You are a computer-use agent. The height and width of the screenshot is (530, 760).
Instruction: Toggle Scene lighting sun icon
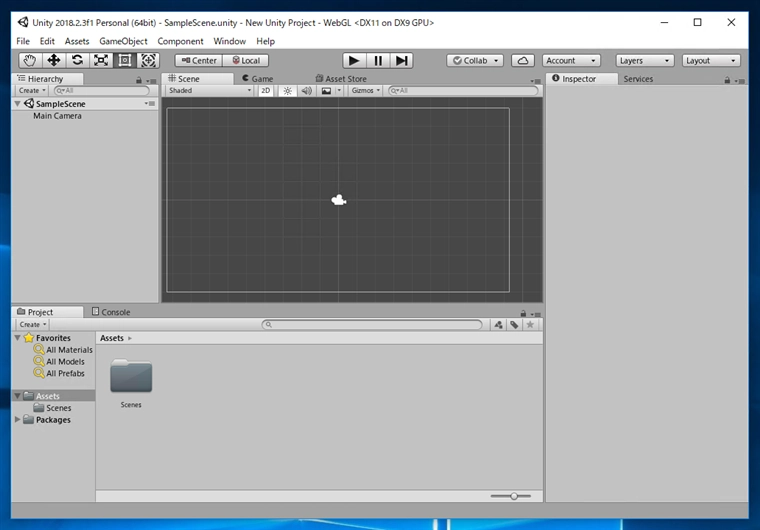click(288, 91)
